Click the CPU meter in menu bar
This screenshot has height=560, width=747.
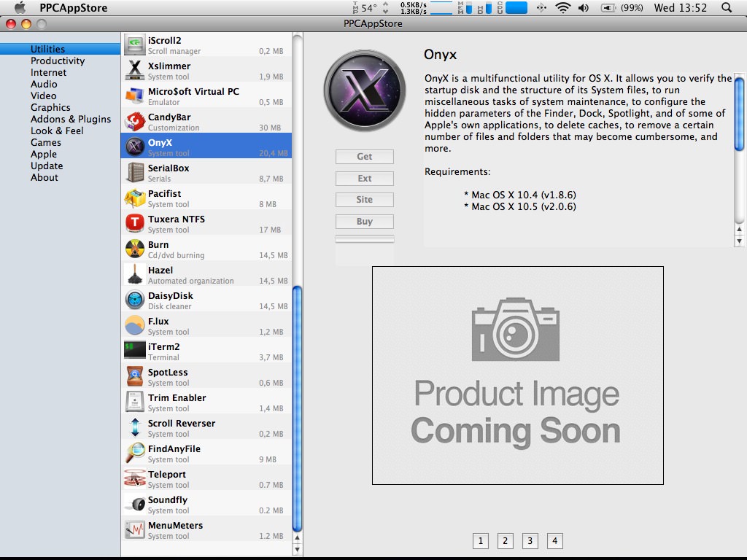point(512,7)
